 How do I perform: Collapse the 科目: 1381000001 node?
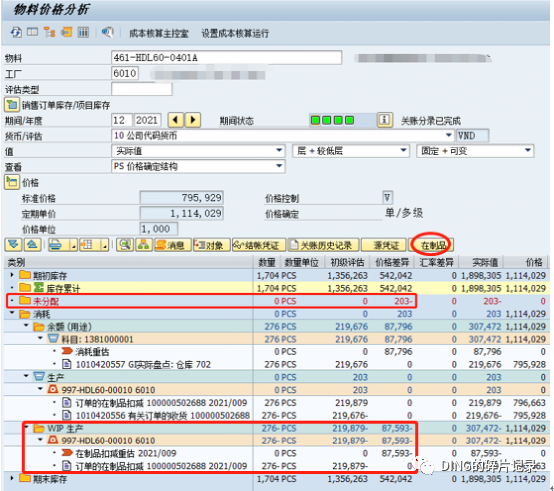click(x=40, y=338)
